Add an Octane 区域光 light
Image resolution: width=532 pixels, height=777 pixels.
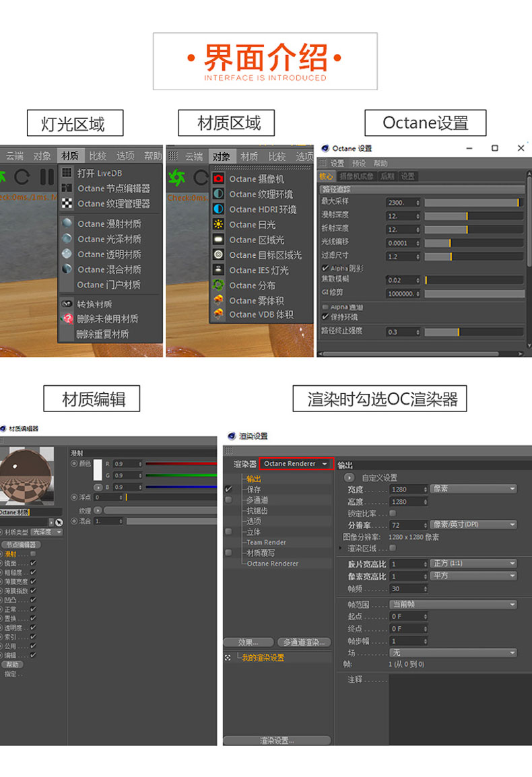coord(257,240)
